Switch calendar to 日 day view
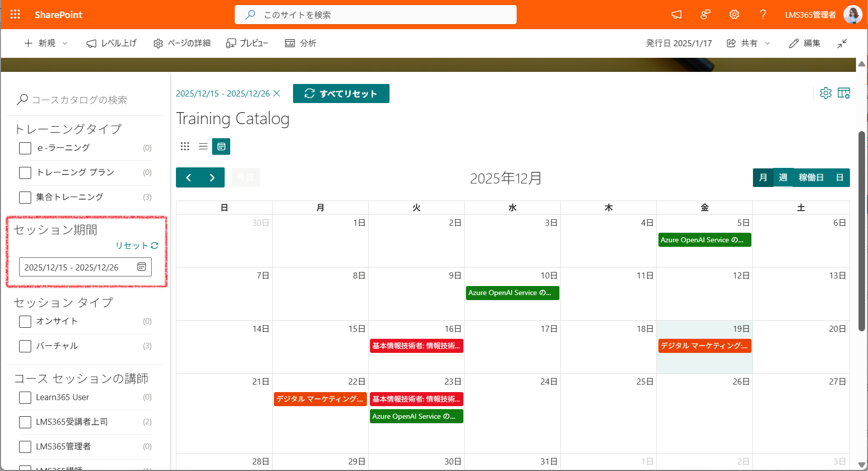Viewport: 868px width, 471px height. (x=839, y=177)
